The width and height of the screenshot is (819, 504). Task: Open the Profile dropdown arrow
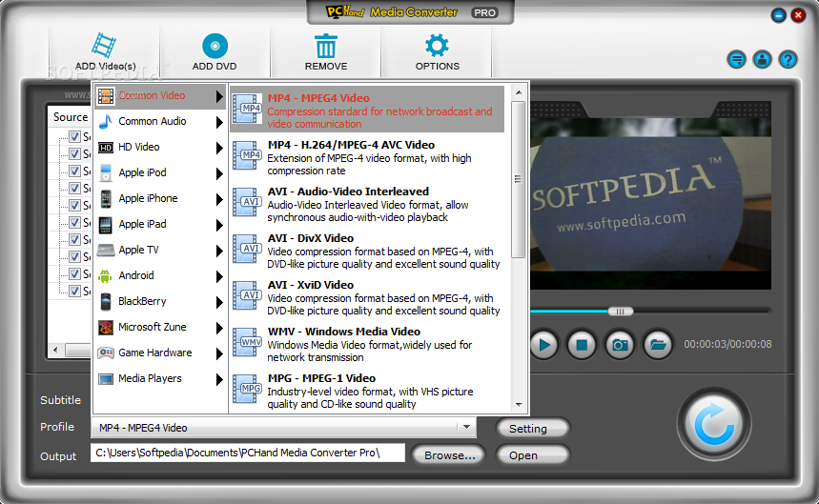pyautogui.click(x=466, y=427)
